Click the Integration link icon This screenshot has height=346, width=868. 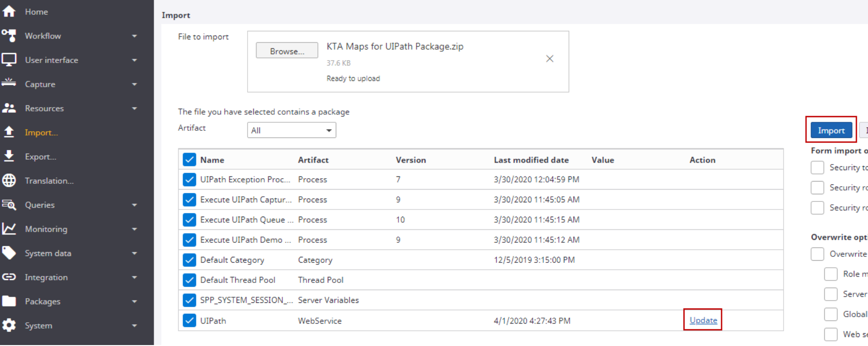[9, 277]
